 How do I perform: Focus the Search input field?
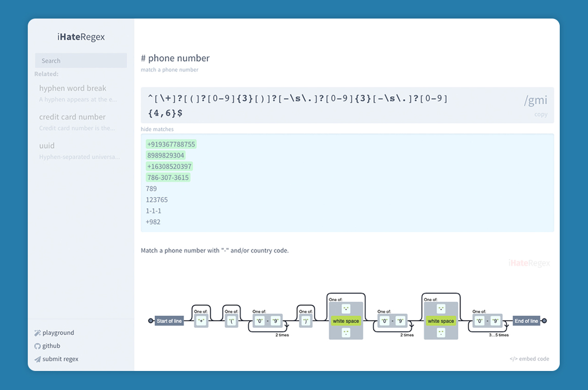(x=81, y=60)
